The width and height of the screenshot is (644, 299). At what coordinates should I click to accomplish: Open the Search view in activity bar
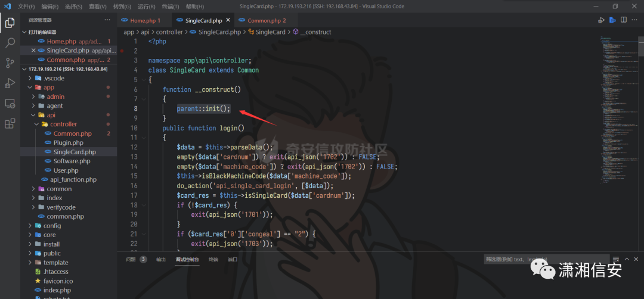10,43
